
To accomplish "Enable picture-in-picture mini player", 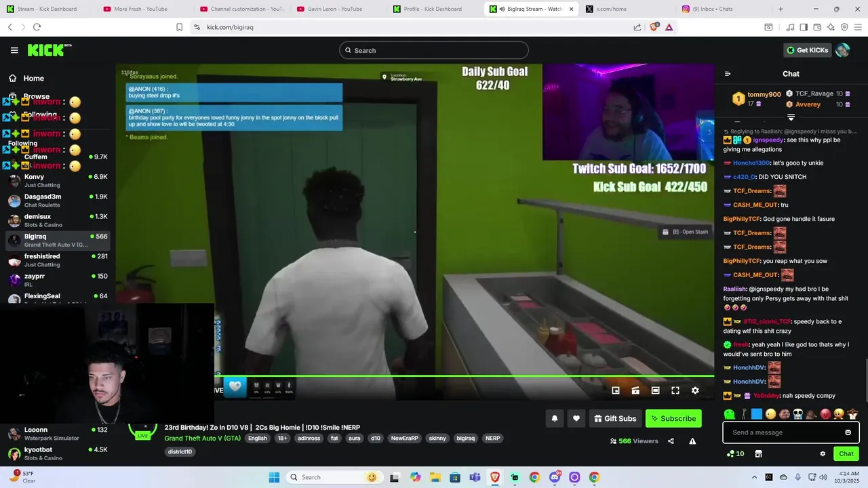I will (616, 390).
